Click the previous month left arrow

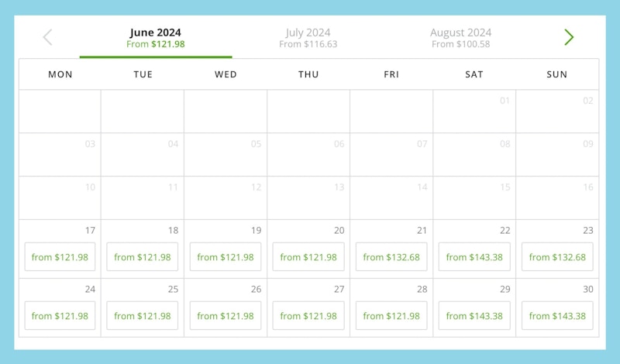(x=48, y=37)
